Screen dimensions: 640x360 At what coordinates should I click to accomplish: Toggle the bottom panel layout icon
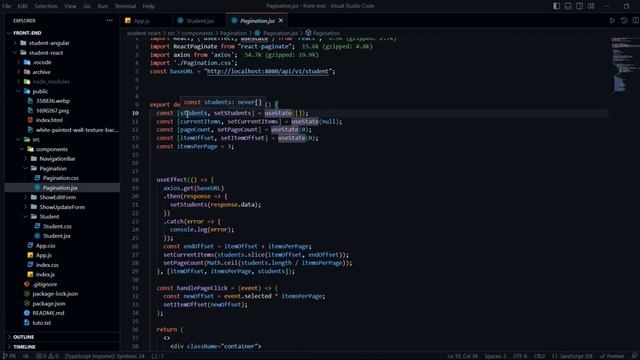pyautogui.click(x=568, y=6)
